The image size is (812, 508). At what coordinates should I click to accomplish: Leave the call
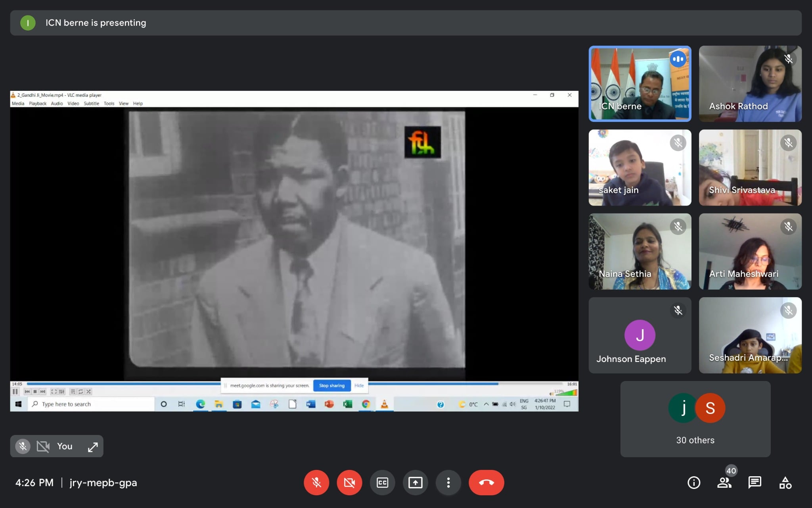point(486,483)
